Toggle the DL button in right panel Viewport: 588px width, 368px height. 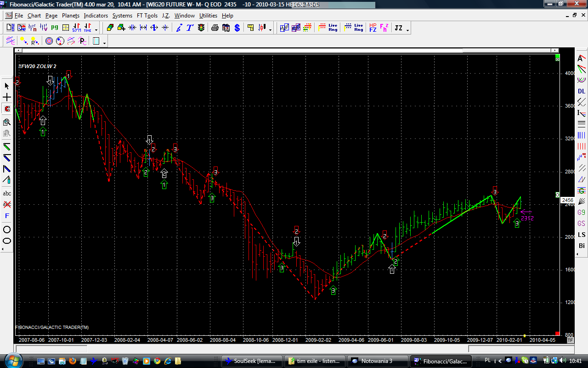[582, 91]
